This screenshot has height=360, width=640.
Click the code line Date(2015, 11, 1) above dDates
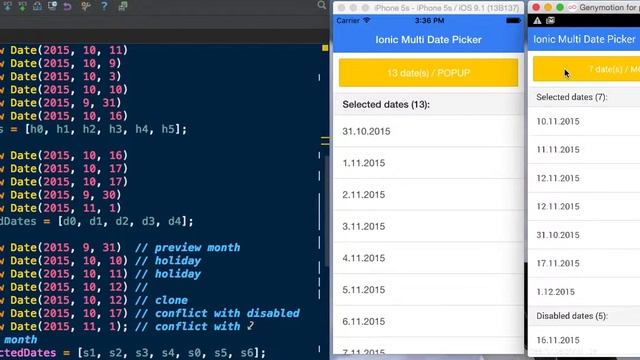(60, 208)
